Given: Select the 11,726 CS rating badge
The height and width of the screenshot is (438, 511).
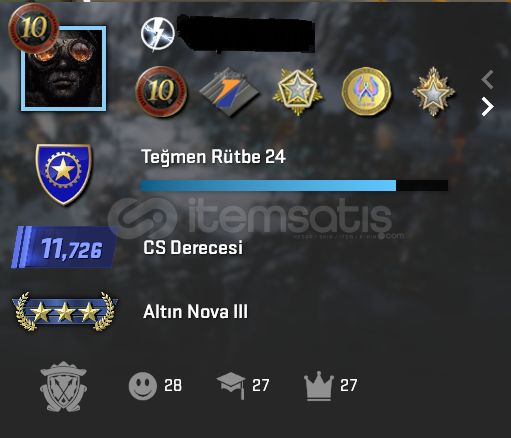Looking at the screenshot, I should click(65, 248).
